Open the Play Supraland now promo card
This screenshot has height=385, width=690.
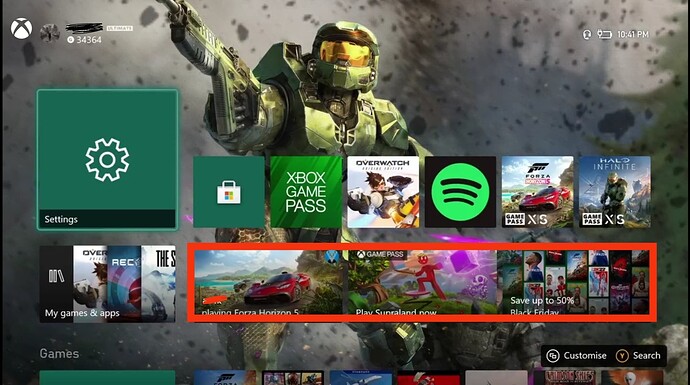(422, 282)
